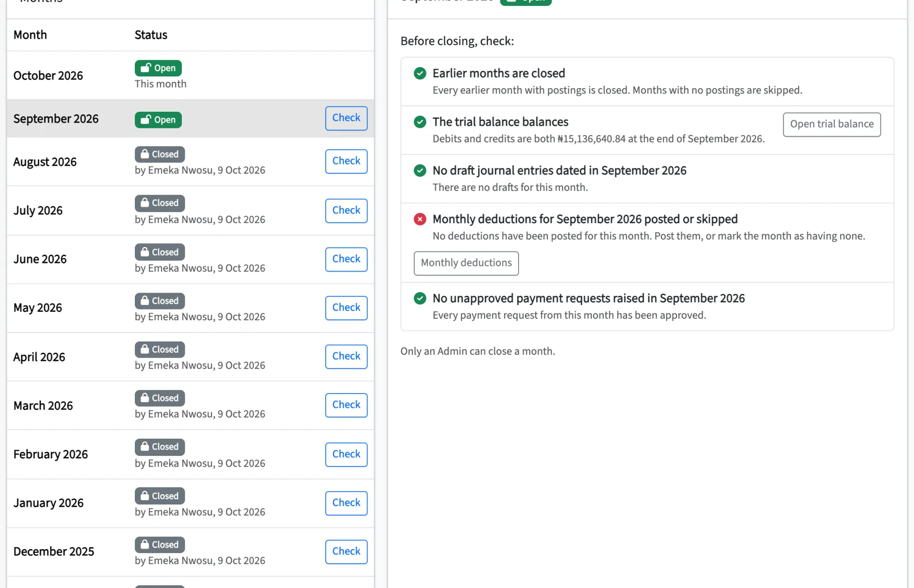Click the Open badge for September 2026
Screen dimensions: 914x588
pyautogui.click(x=158, y=119)
